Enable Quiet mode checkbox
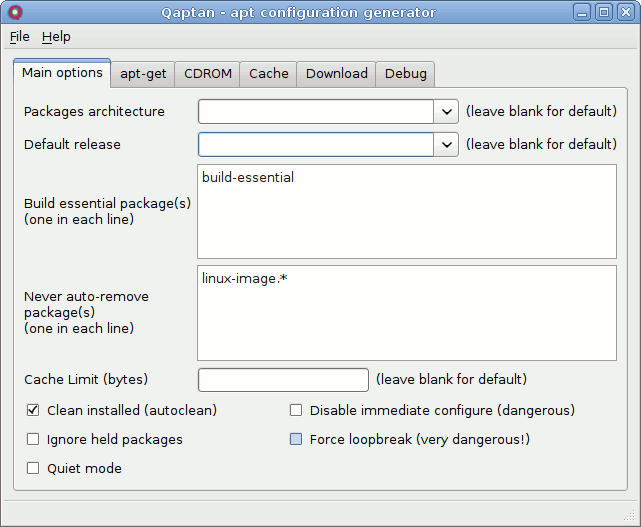The image size is (641, 527). pyautogui.click(x=33, y=468)
